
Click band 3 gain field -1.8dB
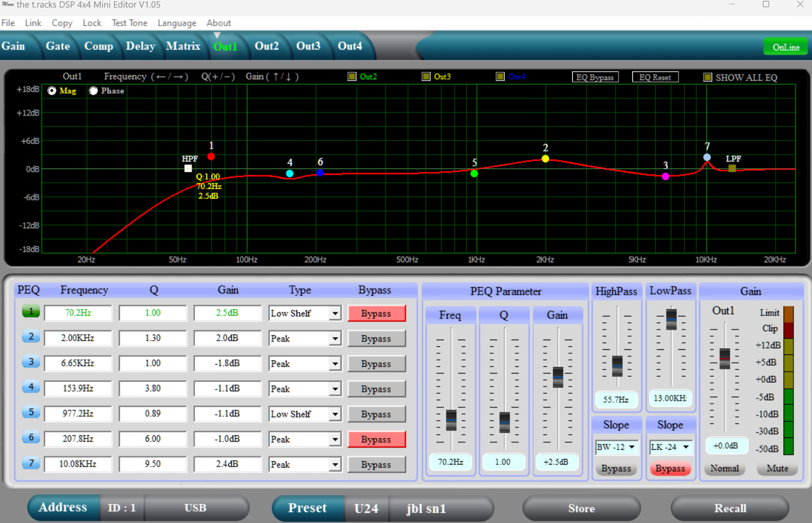227,363
